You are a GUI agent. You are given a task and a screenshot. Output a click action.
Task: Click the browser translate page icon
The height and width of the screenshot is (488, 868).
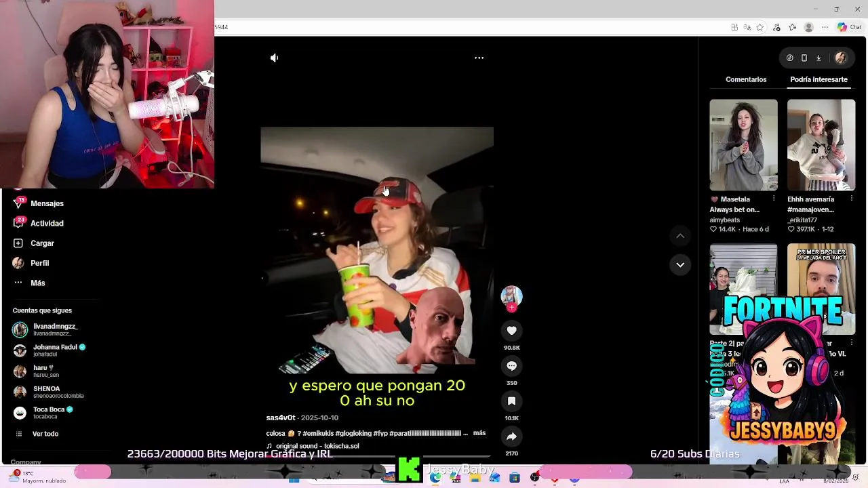tap(747, 27)
